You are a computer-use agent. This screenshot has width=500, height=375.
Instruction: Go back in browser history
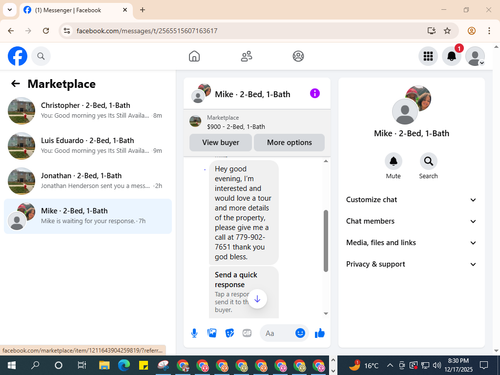pos(11,31)
